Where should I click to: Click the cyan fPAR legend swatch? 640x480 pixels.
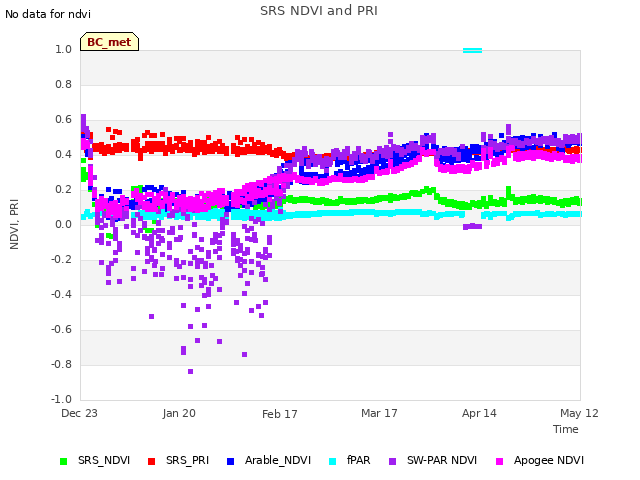[333, 461]
